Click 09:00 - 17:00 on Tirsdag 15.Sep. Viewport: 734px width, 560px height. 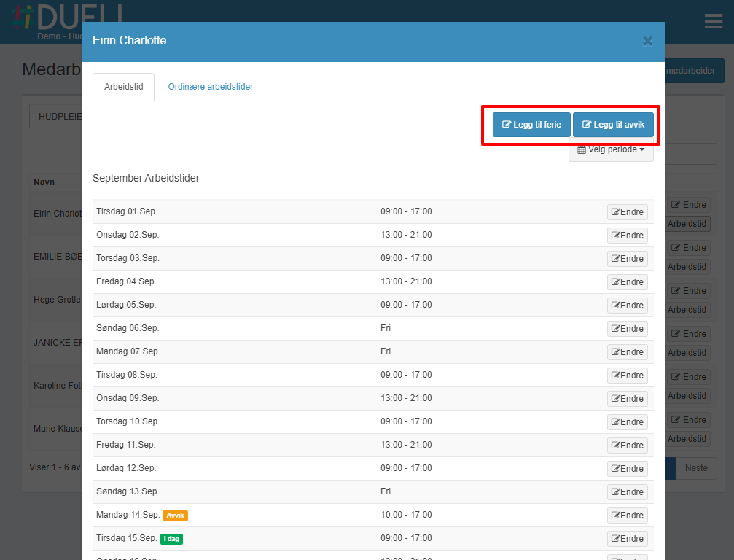tap(406, 538)
